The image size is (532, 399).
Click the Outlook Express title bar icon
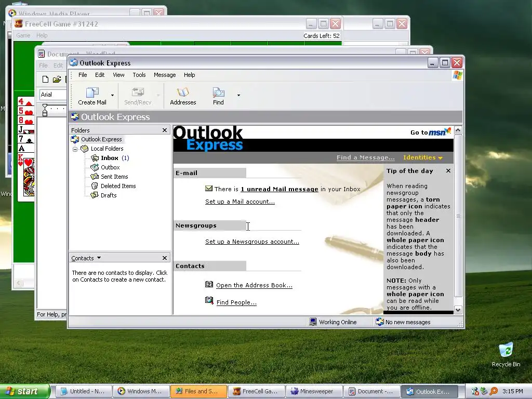[74, 62]
